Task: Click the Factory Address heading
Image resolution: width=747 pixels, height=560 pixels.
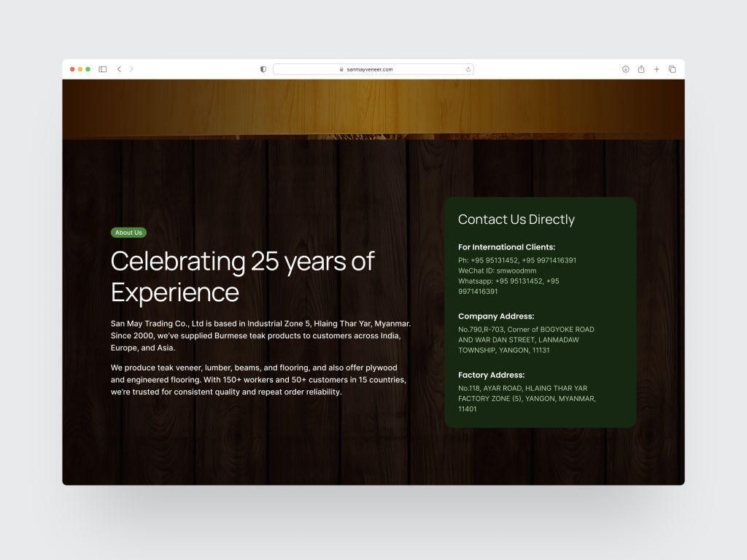Action: point(491,375)
